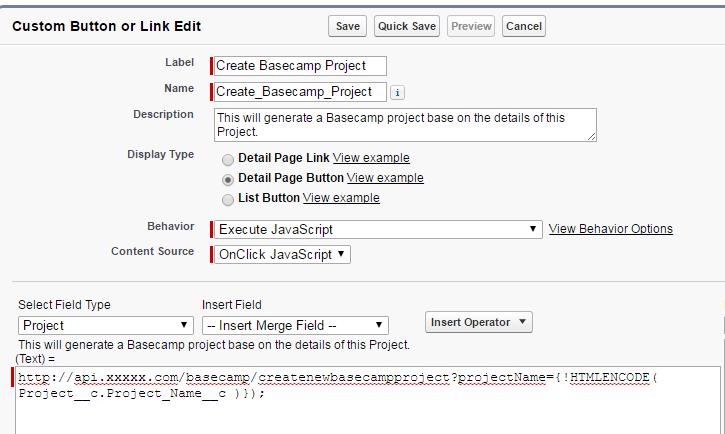Select the Detail Page Link radio button
Image resolution: width=725 pixels, height=434 pixels.
click(229, 159)
